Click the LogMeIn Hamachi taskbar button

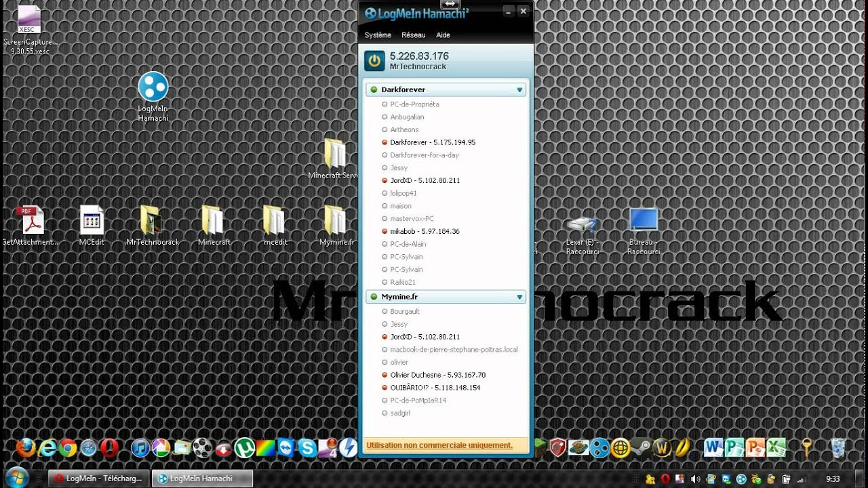click(x=202, y=479)
